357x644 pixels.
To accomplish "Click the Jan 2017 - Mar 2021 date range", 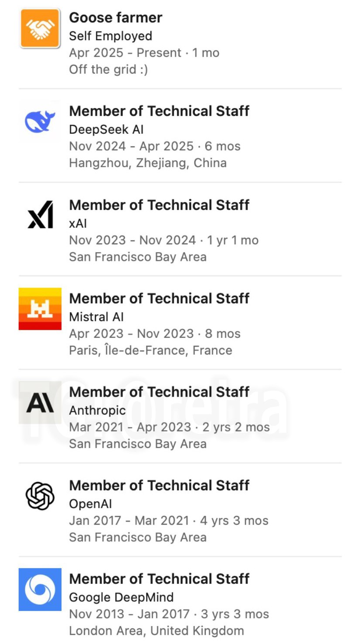I will pos(129,521).
